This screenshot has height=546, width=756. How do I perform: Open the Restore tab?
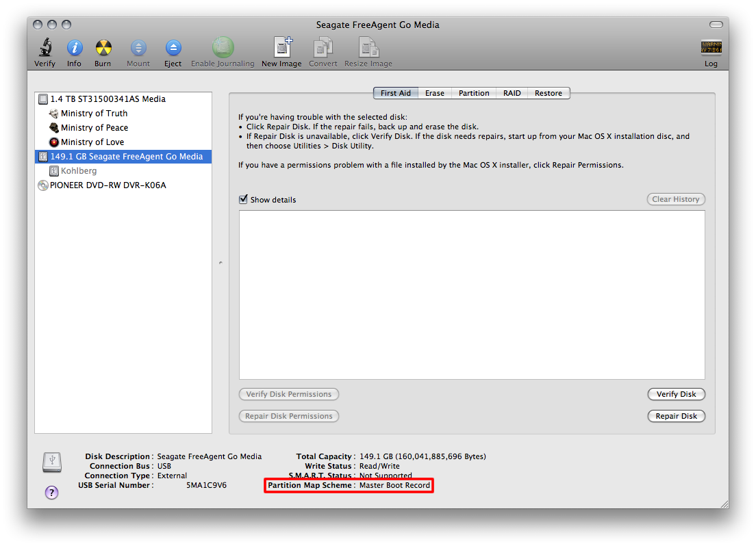pyautogui.click(x=549, y=93)
